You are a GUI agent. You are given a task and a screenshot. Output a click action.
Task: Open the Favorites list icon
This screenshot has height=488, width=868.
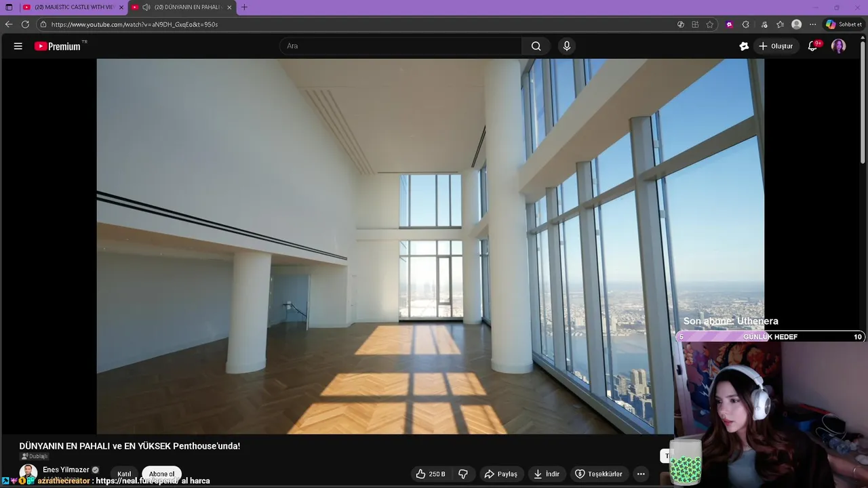click(x=780, y=24)
